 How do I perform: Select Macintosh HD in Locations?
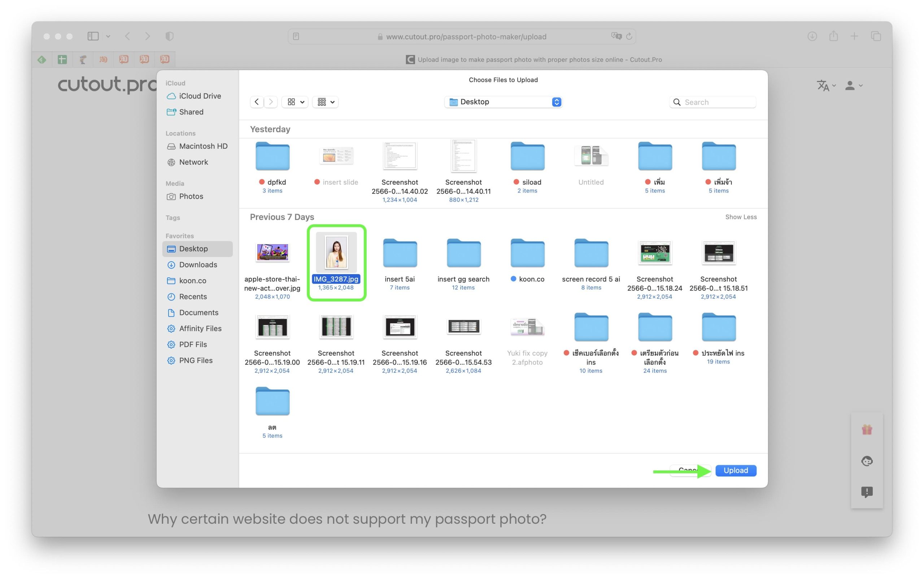coord(203,146)
